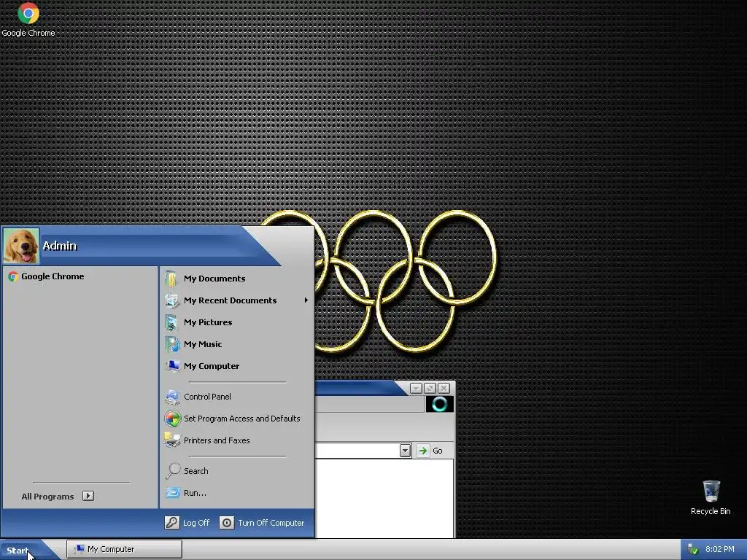This screenshot has height=560, width=747.
Task: Maximize the My Computer window
Action: point(430,389)
